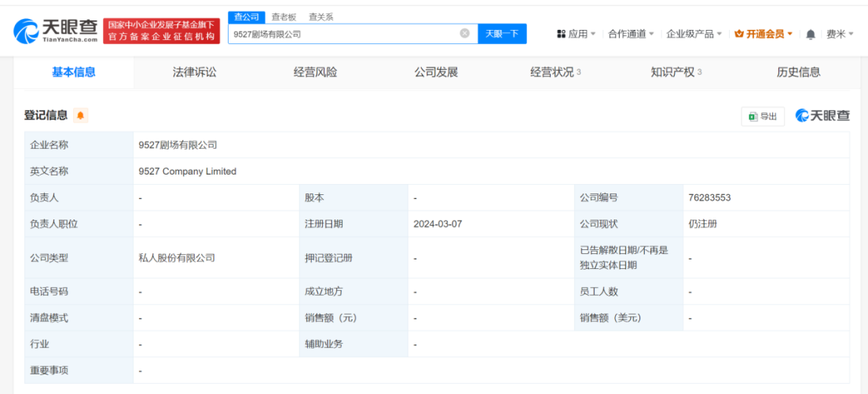Expand the 企业级产品 dropdown menu

(694, 34)
